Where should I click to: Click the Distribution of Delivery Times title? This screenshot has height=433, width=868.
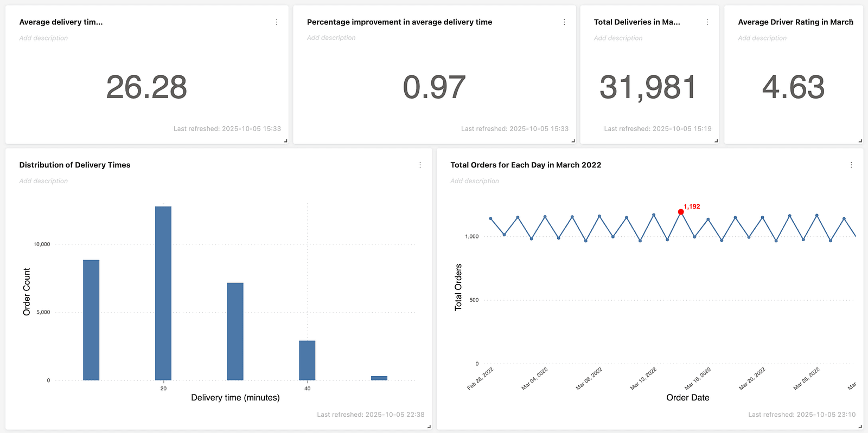click(x=75, y=165)
